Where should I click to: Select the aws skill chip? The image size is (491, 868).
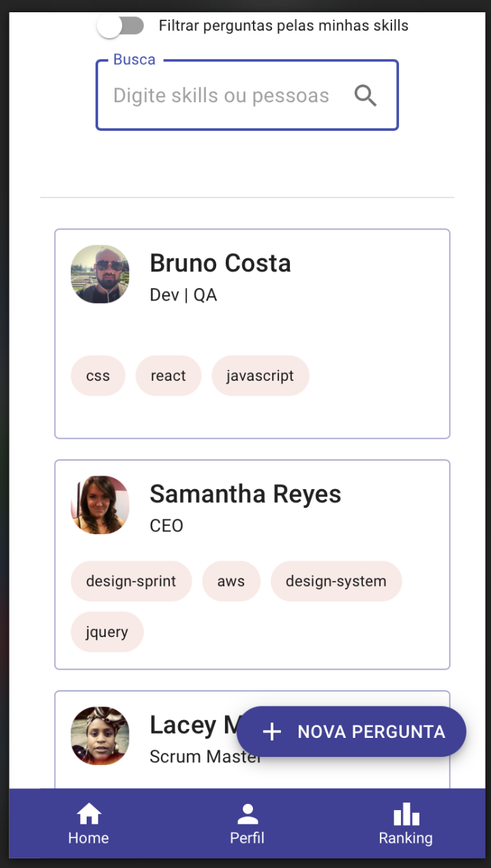click(231, 581)
